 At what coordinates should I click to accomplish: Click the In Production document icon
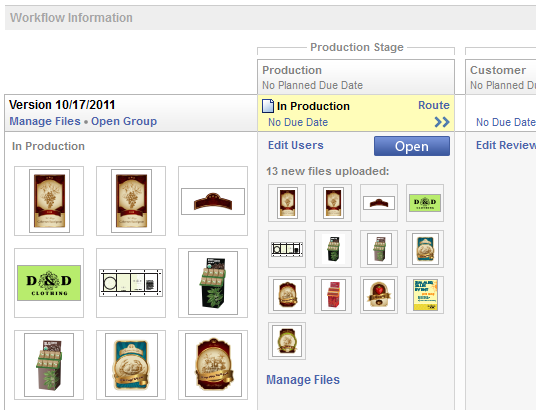(268, 106)
